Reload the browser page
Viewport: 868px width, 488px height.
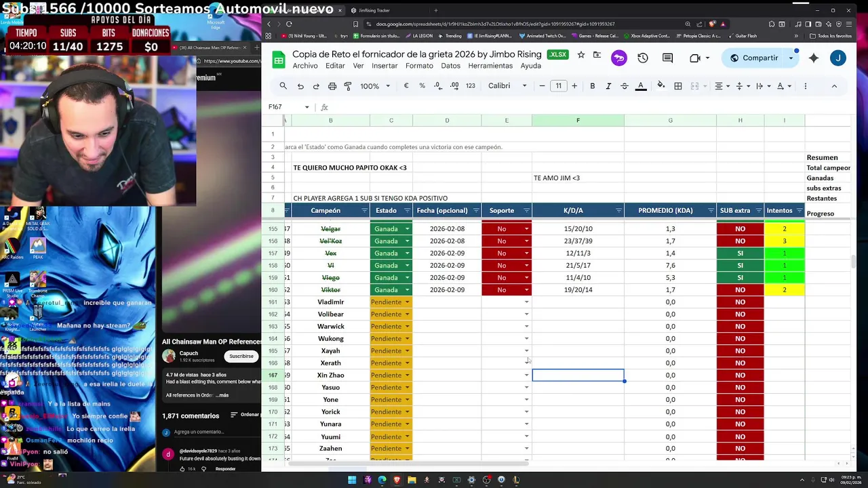pyautogui.click(x=289, y=24)
